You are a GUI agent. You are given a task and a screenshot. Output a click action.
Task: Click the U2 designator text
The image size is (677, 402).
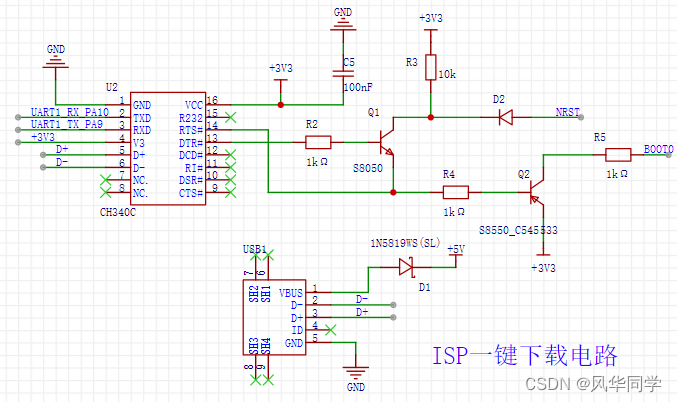click(x=111, y=87)
